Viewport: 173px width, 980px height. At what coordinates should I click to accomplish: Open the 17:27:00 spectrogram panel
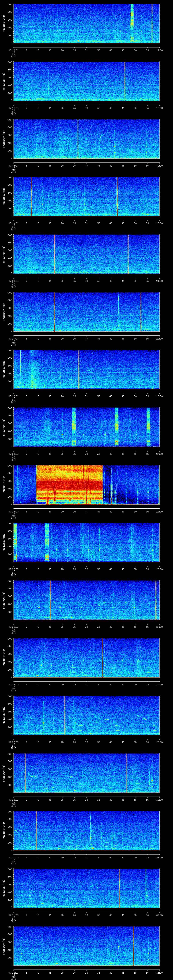click(86, 657)
